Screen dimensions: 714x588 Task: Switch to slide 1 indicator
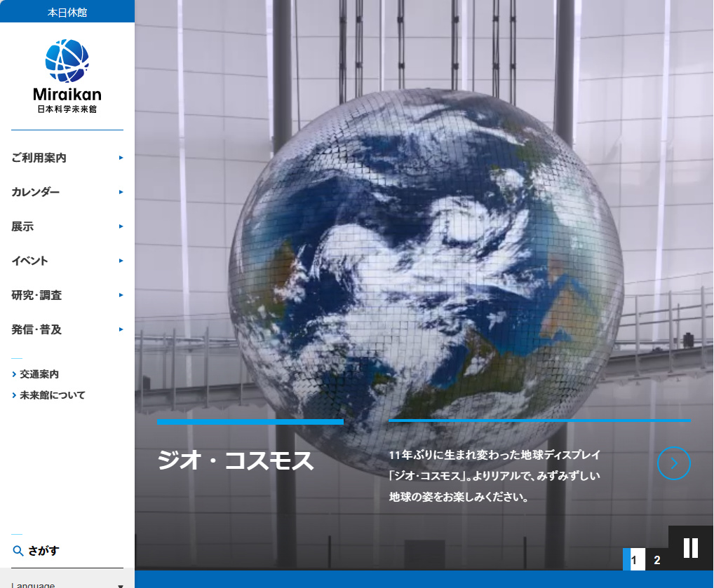tap(634, 560)
